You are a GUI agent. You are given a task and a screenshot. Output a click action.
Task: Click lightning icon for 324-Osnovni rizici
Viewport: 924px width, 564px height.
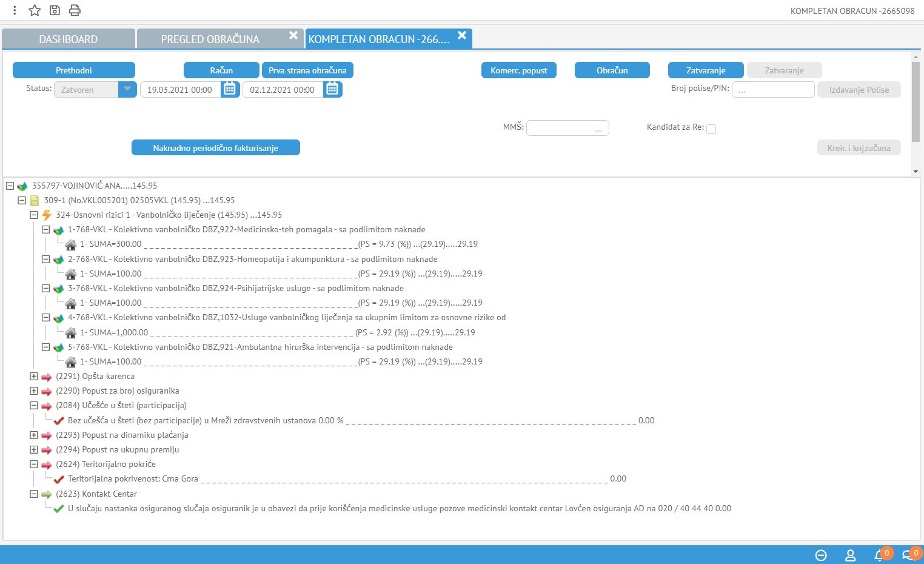tap(47, 215)
